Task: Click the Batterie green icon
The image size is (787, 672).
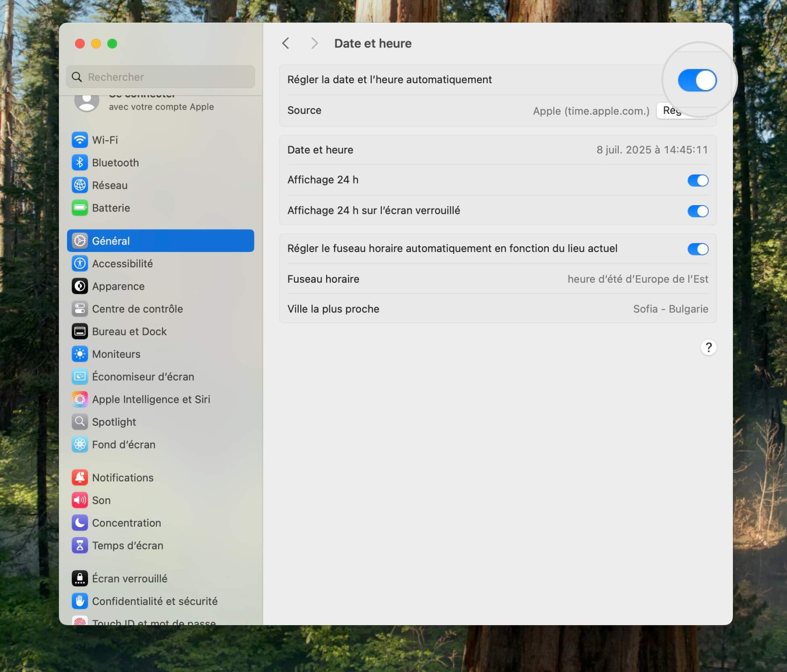Action: pyautogui.click(x=80, y=208)
